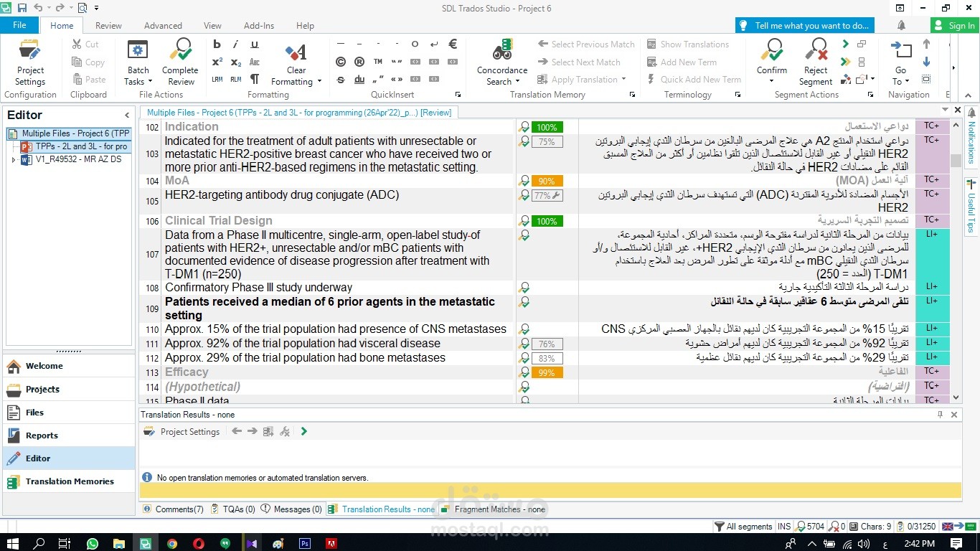The width and height of the screenshot is (980, 551).
Task: Open the Notifications side panel
Action: tap(971, 138)
